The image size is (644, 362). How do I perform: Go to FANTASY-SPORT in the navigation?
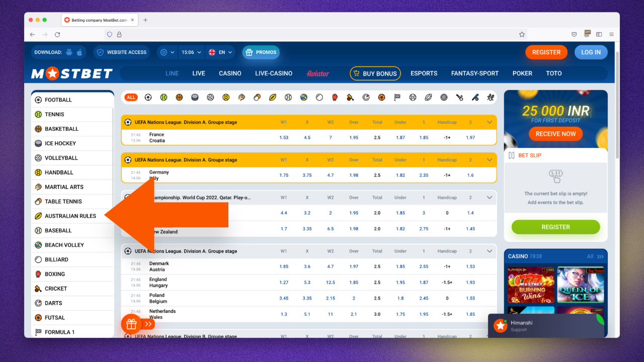475,73
